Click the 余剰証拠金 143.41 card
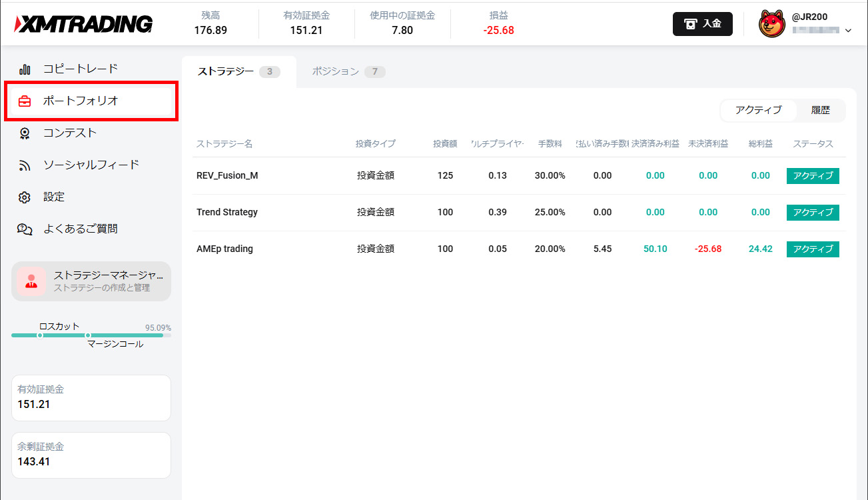This screenshot has height=500, width=868. tap(91, 455)
